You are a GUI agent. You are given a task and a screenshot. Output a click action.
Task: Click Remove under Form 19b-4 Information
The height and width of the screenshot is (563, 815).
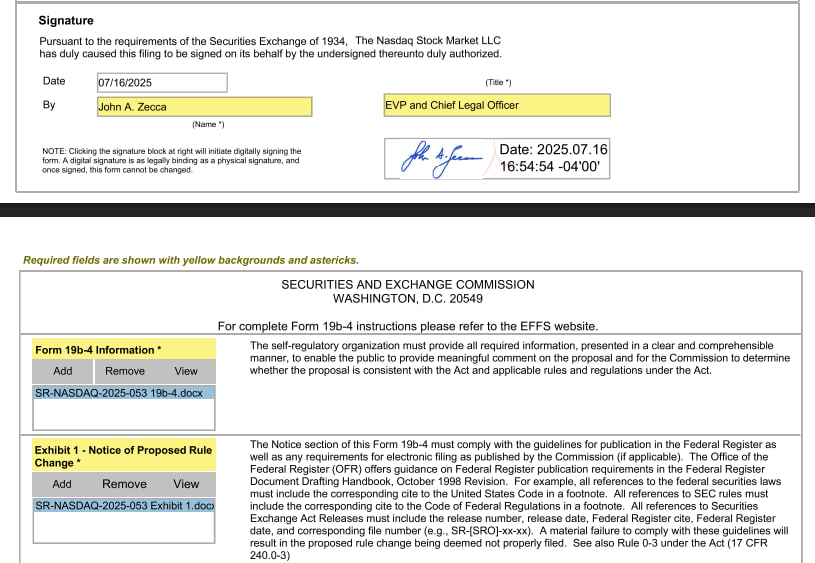(125, 371)
